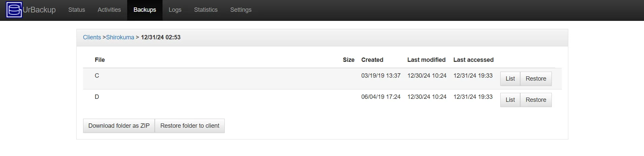Click the UrBackup database logo icon

click(x=14, y=10)
